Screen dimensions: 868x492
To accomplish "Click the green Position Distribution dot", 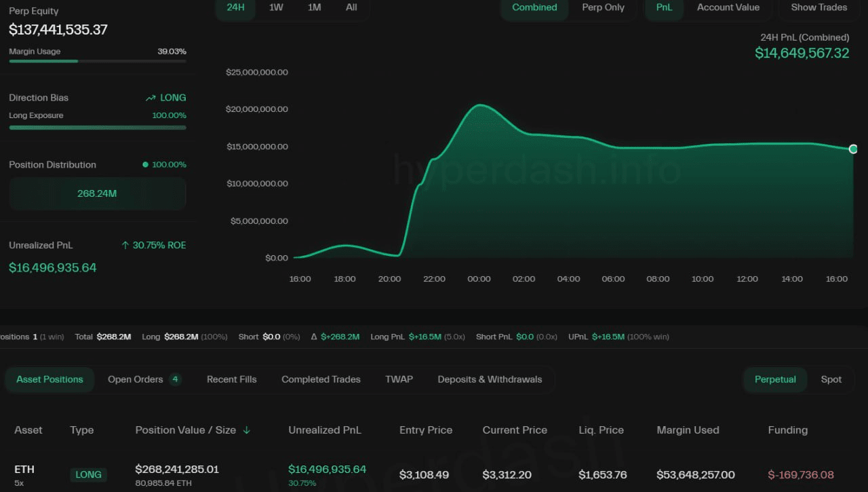I will [x=145, y=165].
